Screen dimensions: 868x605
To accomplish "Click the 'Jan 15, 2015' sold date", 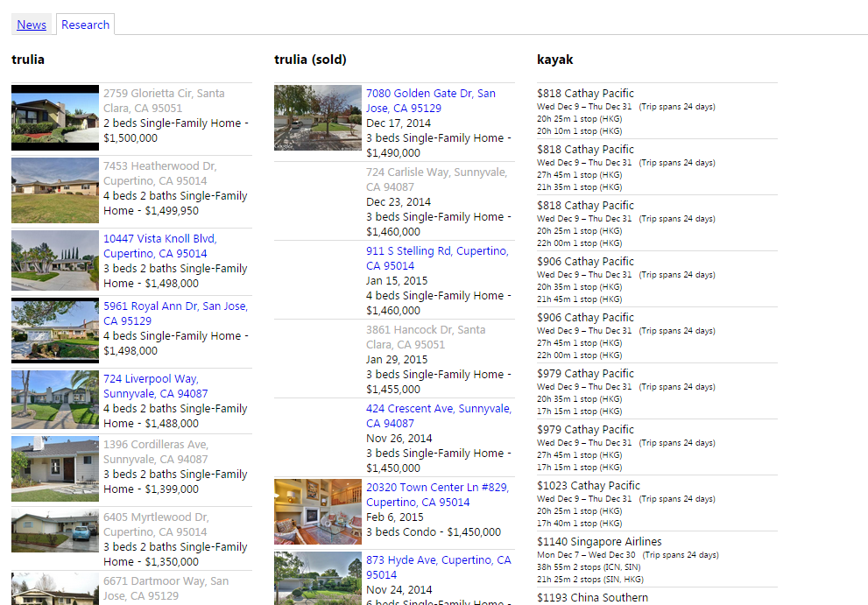I will click(x=397, y=281).
